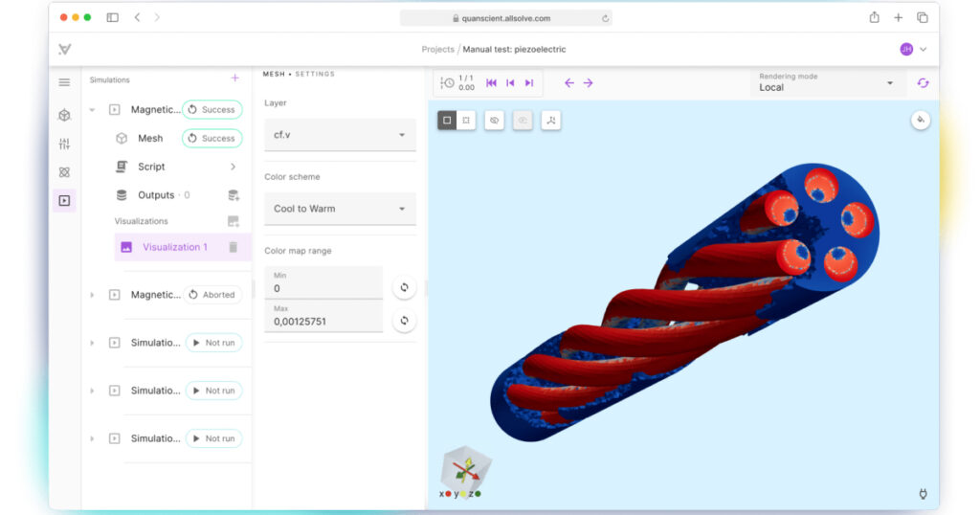980x515 pixels.
Task: Run the last Not run simulation
Action: click(x=213, y=438)
